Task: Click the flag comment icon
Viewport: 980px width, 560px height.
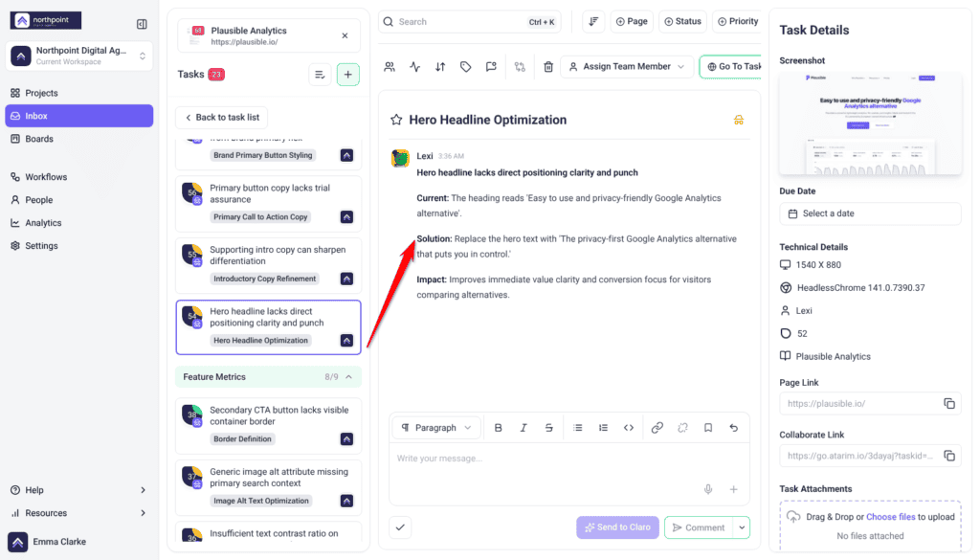Action: (x=491, y=67)
